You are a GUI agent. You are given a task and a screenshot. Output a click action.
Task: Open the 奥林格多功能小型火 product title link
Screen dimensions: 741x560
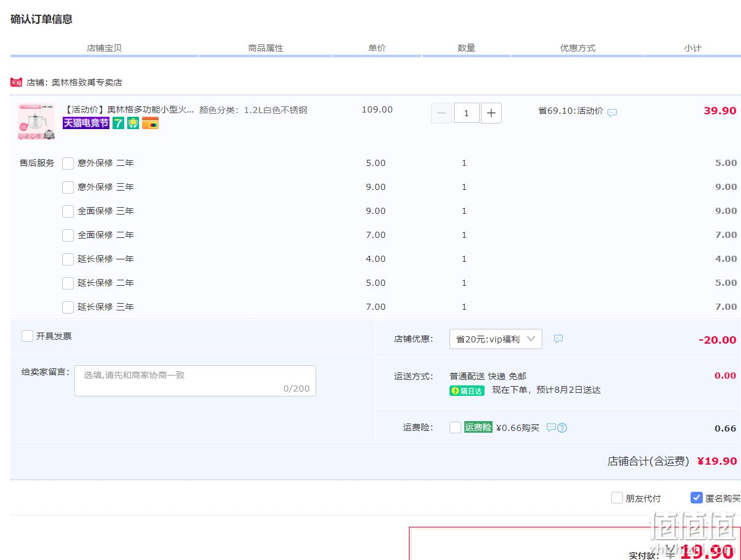pyautogui.click(x=129, y=110)
